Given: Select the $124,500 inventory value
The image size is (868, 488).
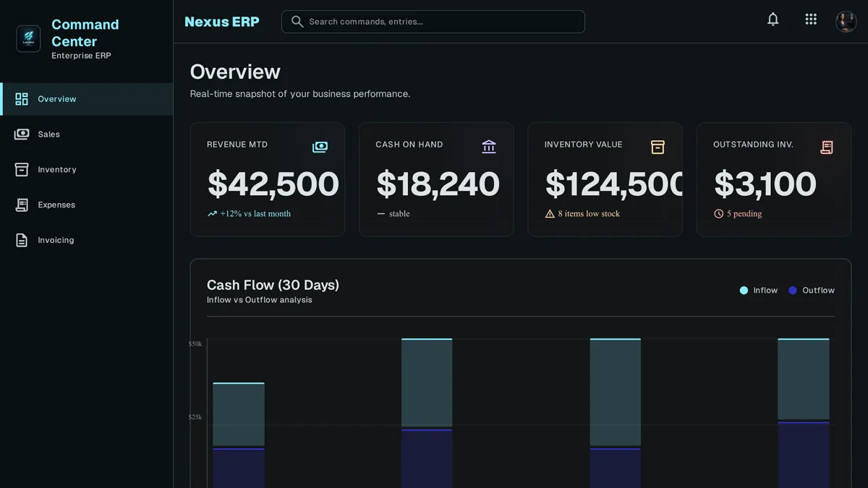Looking at the screenshot, I should pos(613,184).
